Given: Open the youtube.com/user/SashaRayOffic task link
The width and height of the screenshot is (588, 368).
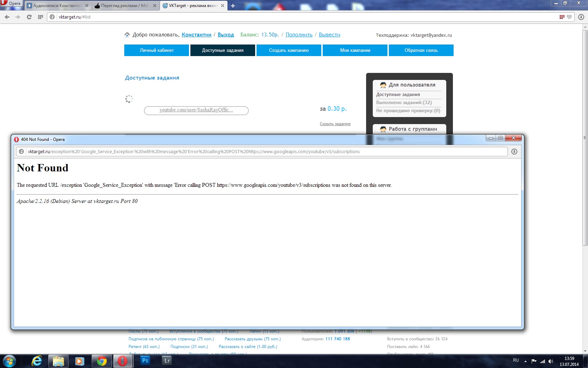Looking at the screenshot, I should 196,110.
